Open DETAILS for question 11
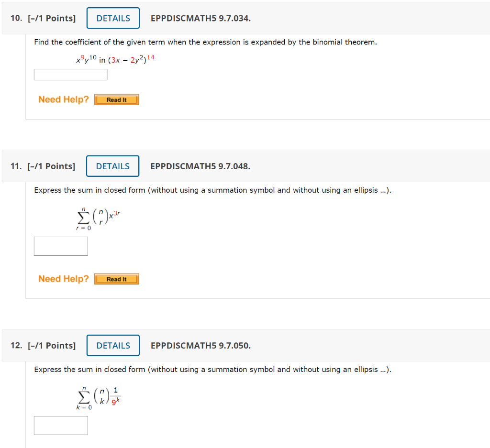 (x=112, y=166)
